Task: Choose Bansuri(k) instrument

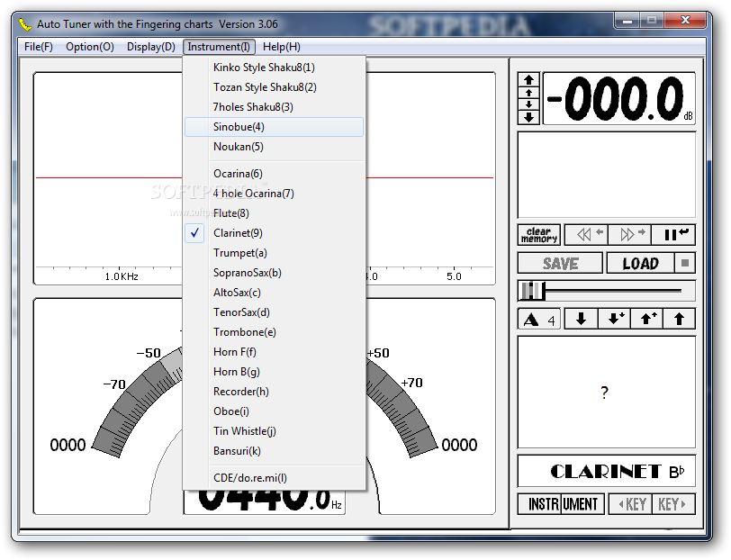Action: tap(274, 451)
